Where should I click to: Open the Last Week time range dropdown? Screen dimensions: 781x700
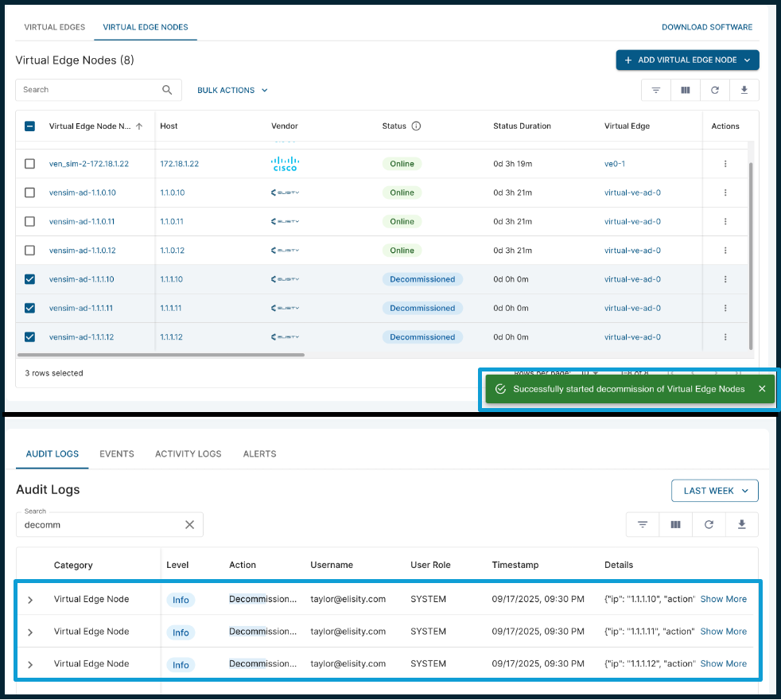pyautogui.click(x=715, y=491)
